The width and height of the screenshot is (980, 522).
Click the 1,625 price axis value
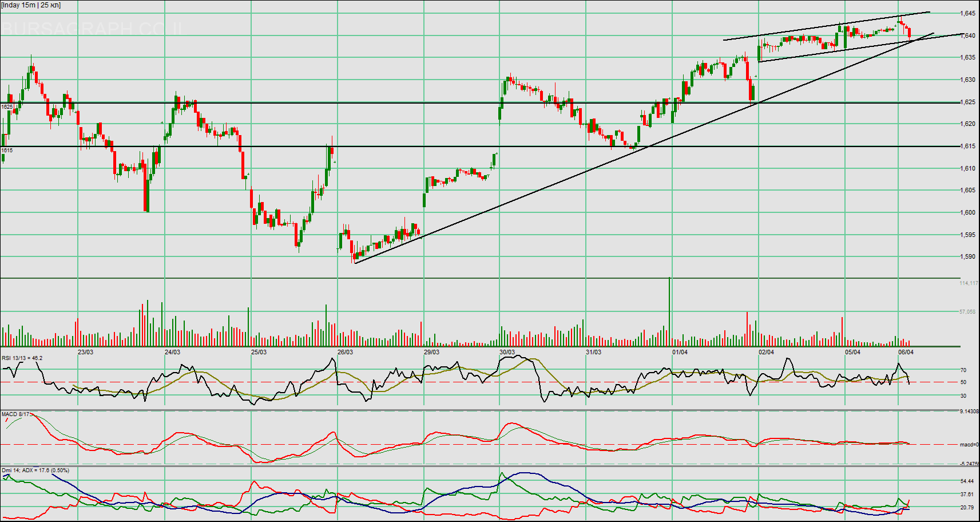(968, 102)
